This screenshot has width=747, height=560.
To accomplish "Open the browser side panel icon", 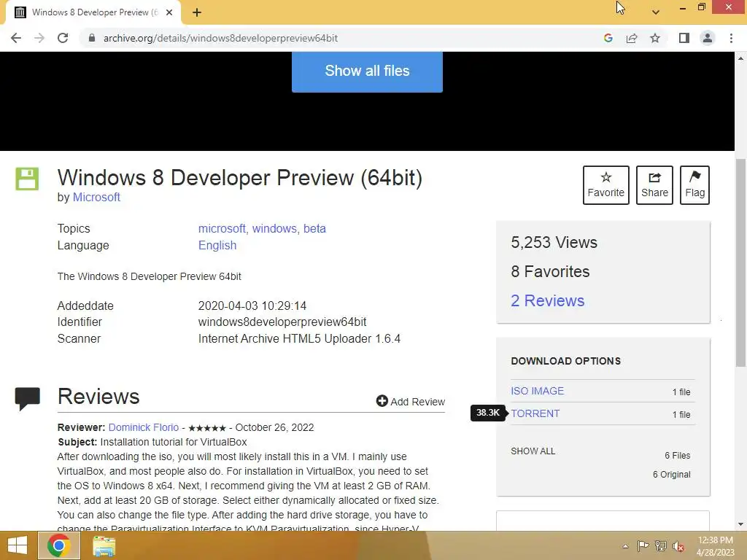I will pyautogui.click(x=684, y=38).
